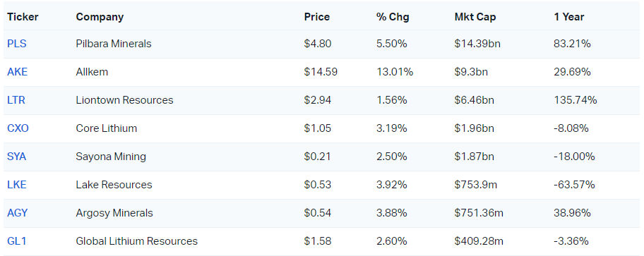Open the LKE ticker link
The height and width of the screenshot is (256, 644).
[17, 185]
